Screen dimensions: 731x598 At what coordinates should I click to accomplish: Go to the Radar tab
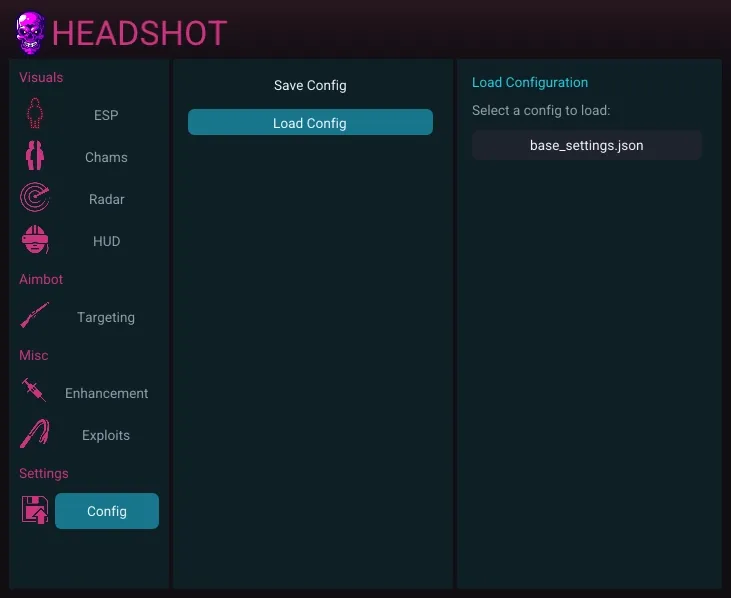coord(106,199)
